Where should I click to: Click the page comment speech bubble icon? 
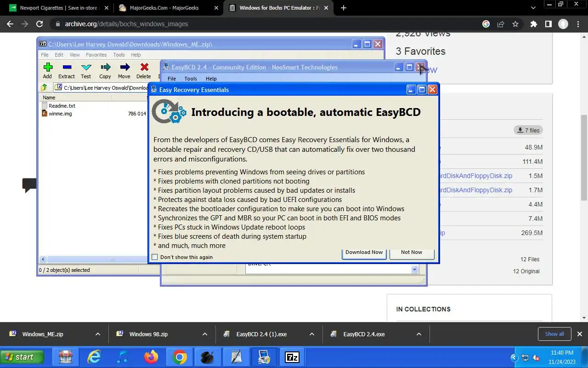[29, 185]
